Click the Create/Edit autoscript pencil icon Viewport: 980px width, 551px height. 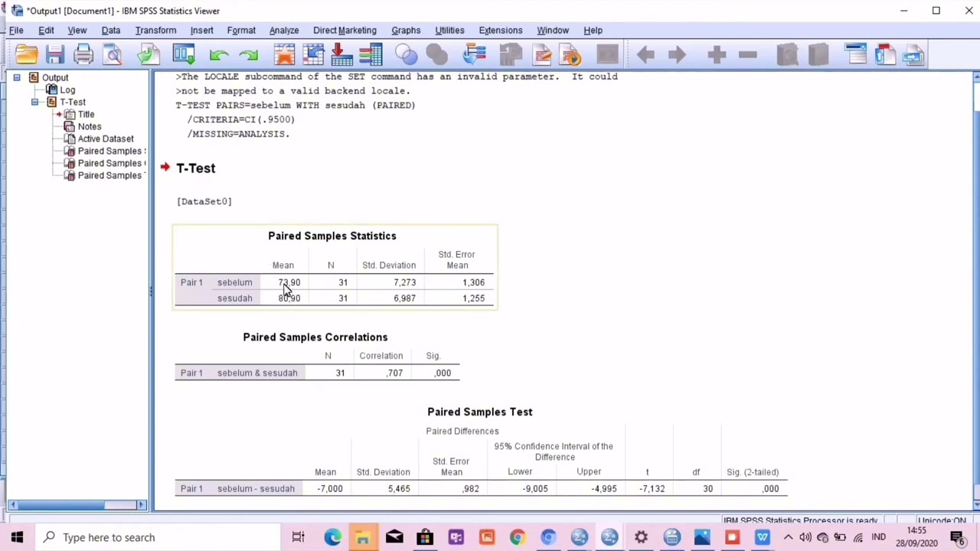[542, 54]
